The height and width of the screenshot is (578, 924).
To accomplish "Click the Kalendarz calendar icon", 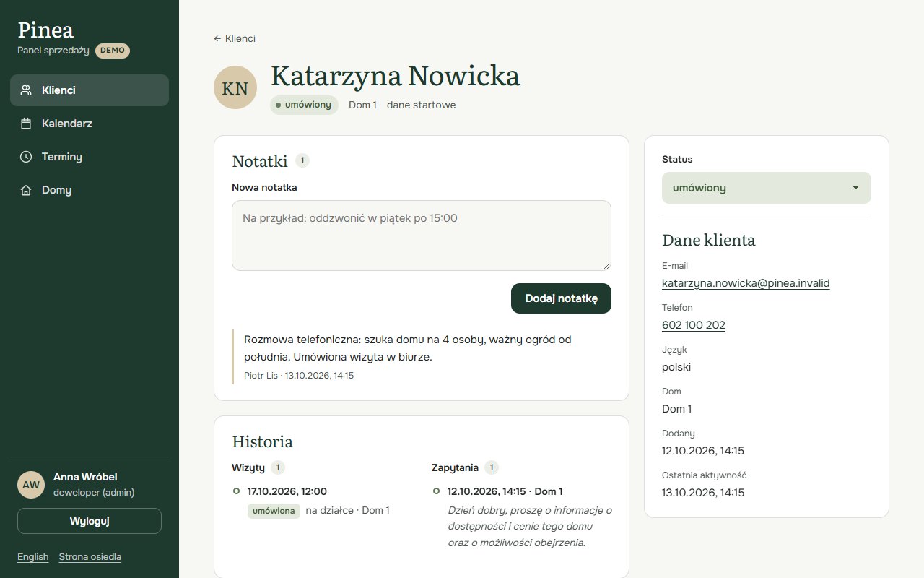I will coord(26,124).
